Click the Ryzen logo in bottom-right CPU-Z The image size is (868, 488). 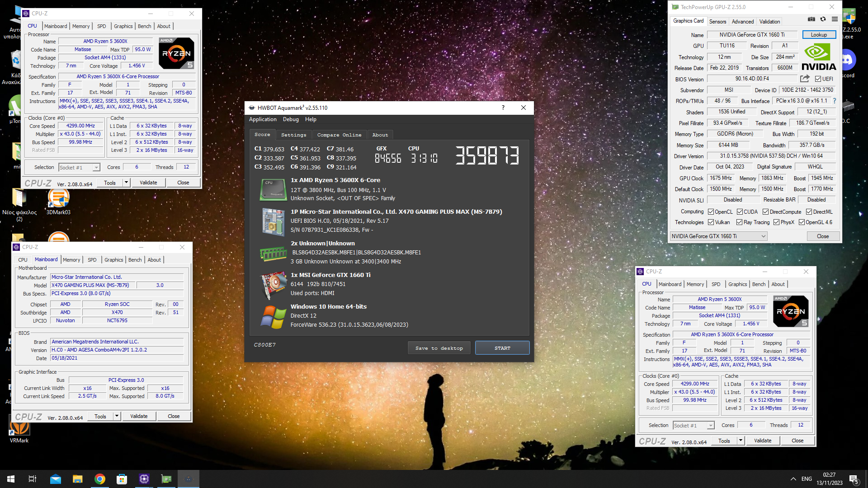click(x=791, y=311)
